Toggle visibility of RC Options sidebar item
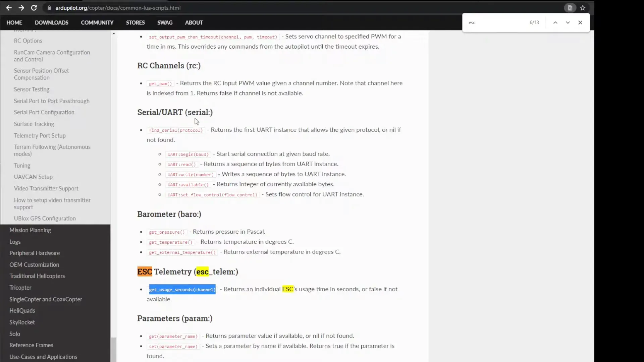 pos(28,40)
